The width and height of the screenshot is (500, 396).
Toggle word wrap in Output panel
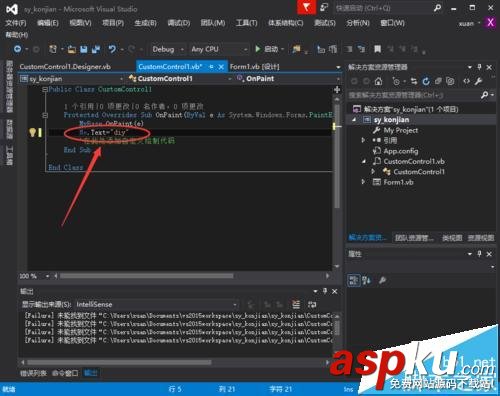pos(312,304)
